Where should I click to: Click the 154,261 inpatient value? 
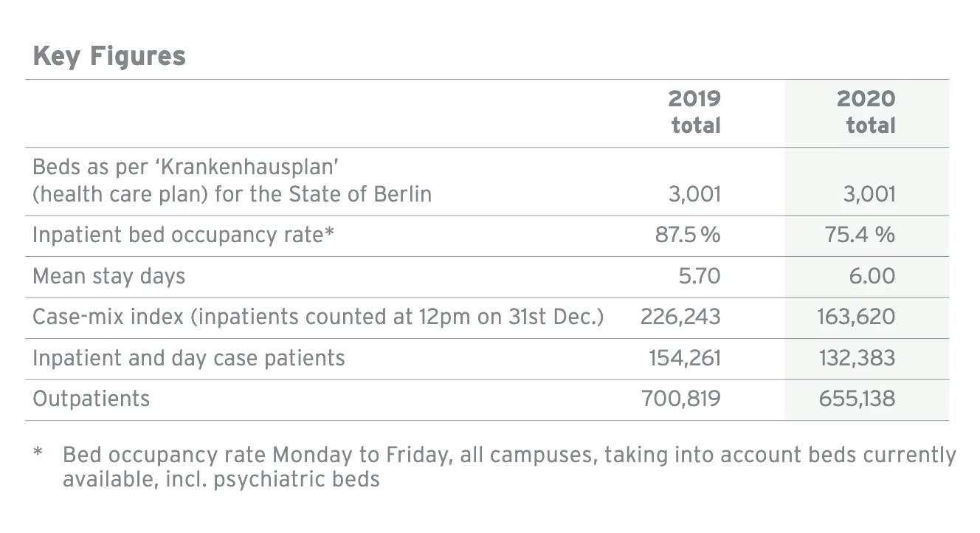click(x=684, y=358)
